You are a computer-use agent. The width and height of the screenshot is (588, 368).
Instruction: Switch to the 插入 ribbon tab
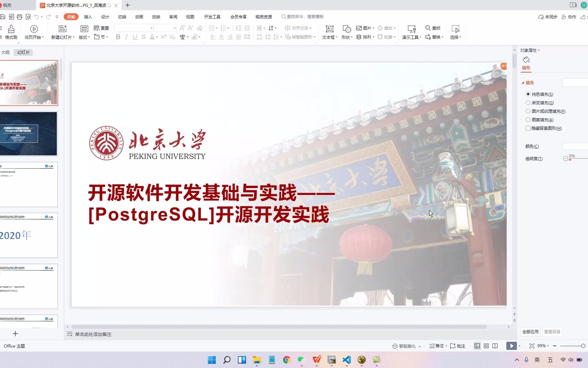coord(88,16)
